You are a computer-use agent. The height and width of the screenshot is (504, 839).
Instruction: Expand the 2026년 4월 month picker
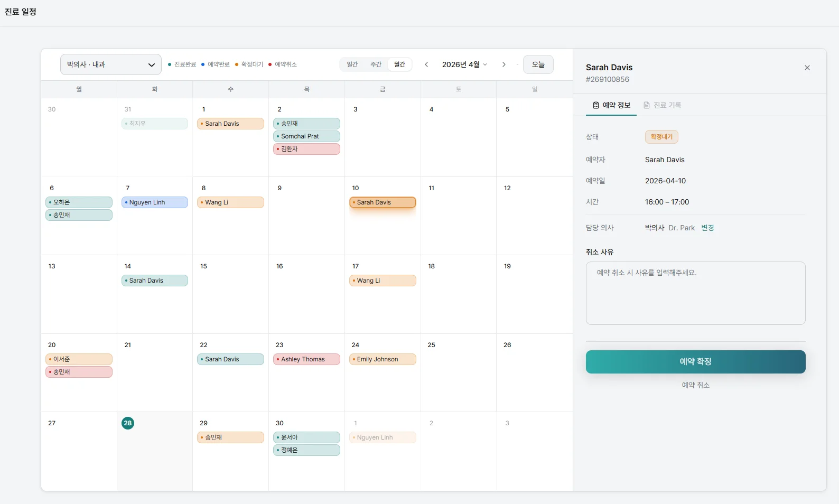[464, 64]
